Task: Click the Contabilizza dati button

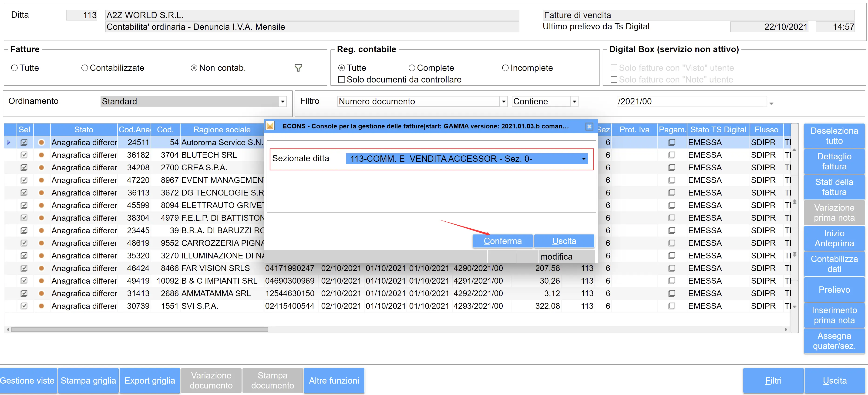Action: click(x=834, y=264)
